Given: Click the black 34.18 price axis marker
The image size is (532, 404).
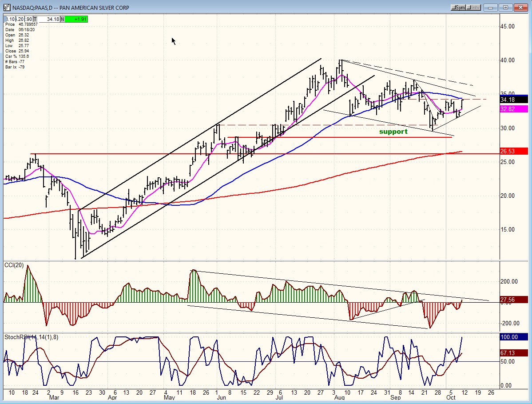Looking at the screenshot, I should click(514, 100).
